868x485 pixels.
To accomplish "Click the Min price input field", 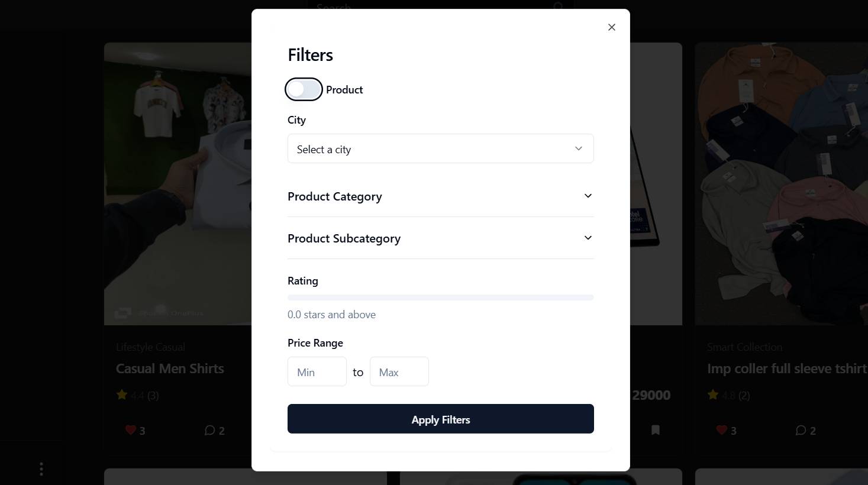I will [317, 371].
